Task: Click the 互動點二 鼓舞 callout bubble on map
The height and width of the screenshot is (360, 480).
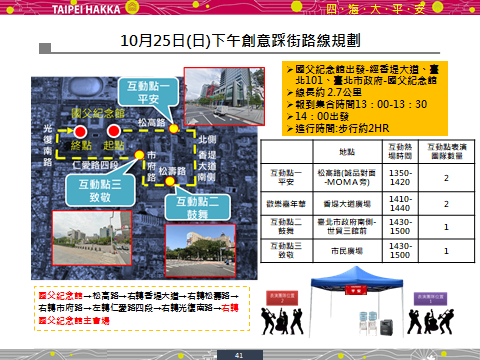Action: (197, 207)
